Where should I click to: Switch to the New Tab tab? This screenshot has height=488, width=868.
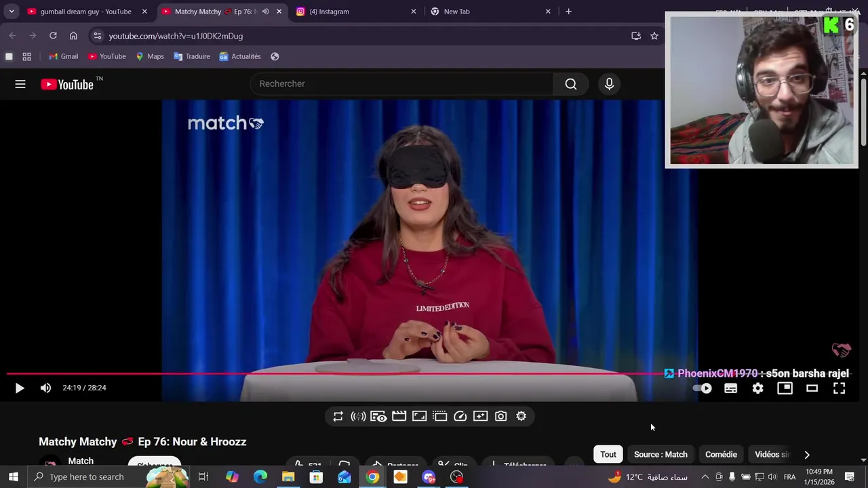[491, 12]
